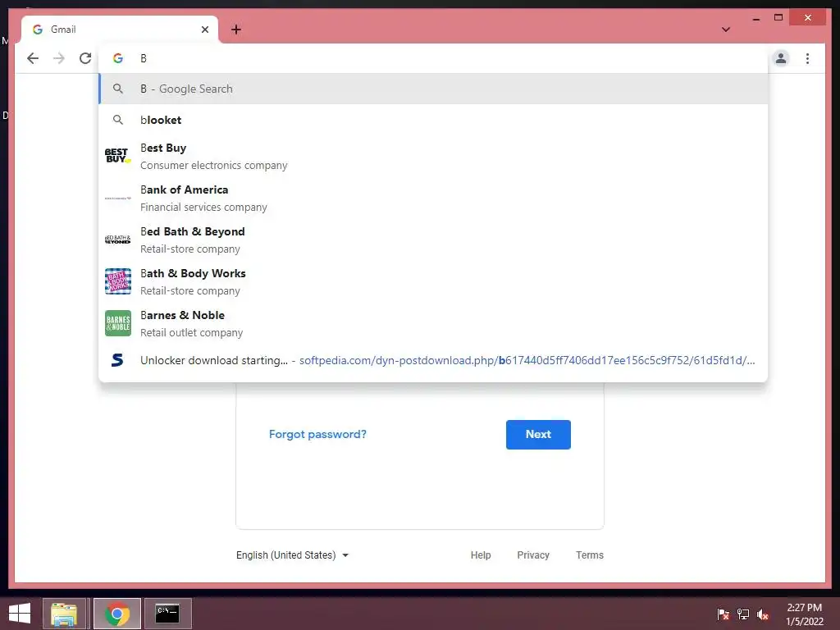This screenshot has height=630, width=840.
Task: Click magnifier icon beside B - Google Search
Action: click(x=118, y=89)
